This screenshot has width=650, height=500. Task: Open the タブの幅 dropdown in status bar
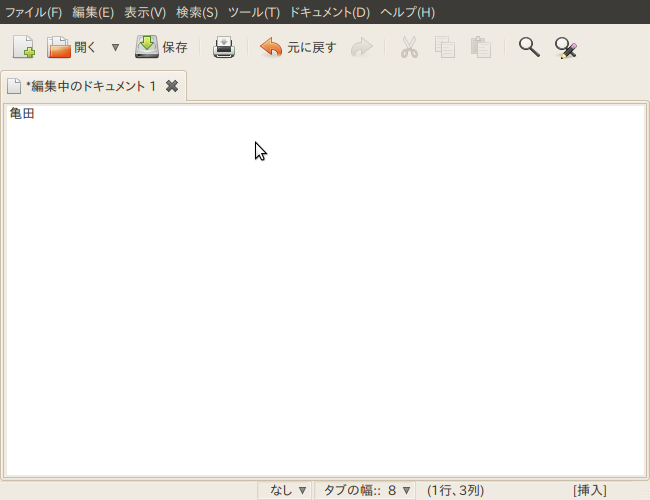(x=365, y=490)
